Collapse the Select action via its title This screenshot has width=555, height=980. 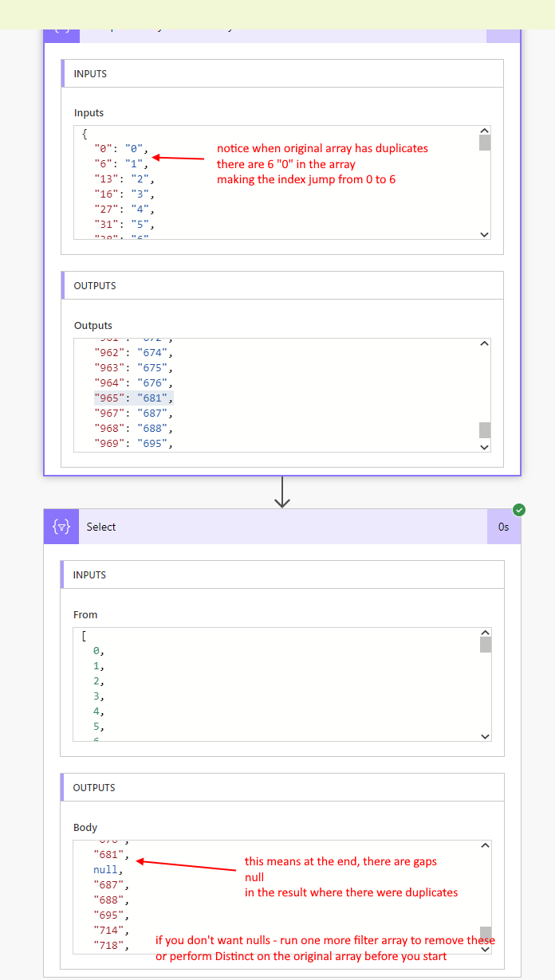[x=101, y=527]
